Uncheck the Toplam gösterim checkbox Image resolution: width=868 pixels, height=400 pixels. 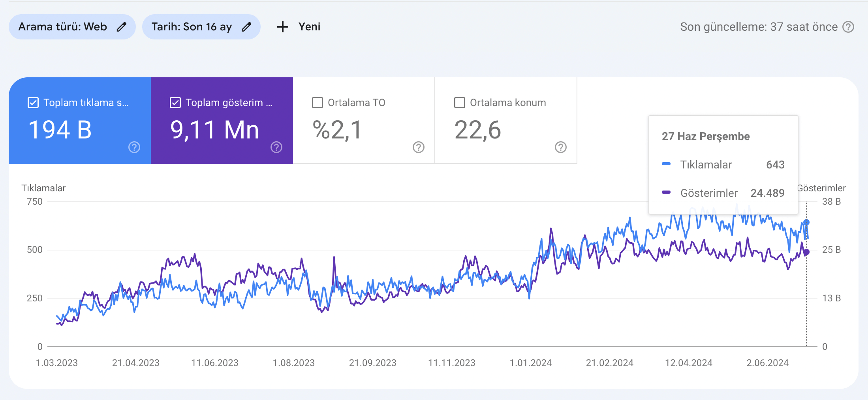[x=175, y=103]
